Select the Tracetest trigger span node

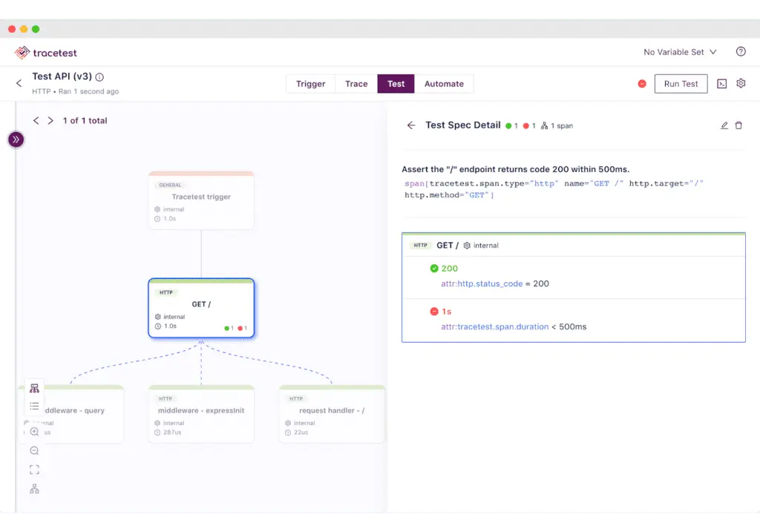click(x=201, y=200)
